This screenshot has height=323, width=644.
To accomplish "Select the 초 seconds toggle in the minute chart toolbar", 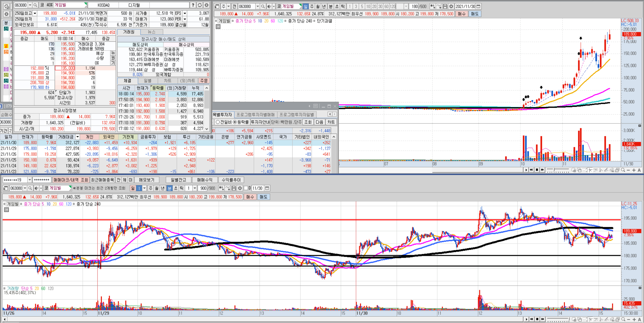I will tap(176, 188).
